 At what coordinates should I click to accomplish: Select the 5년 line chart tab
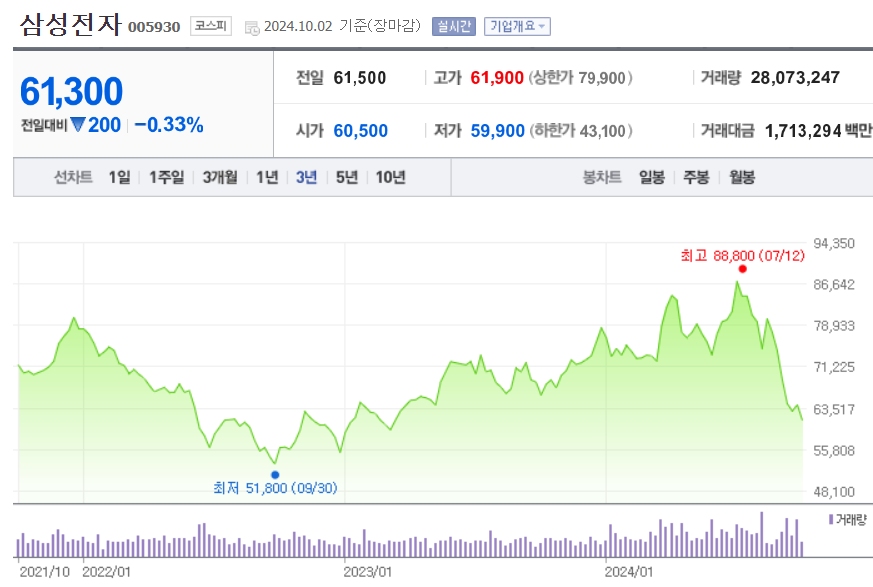pyautogui.click(x=347, y=177)
